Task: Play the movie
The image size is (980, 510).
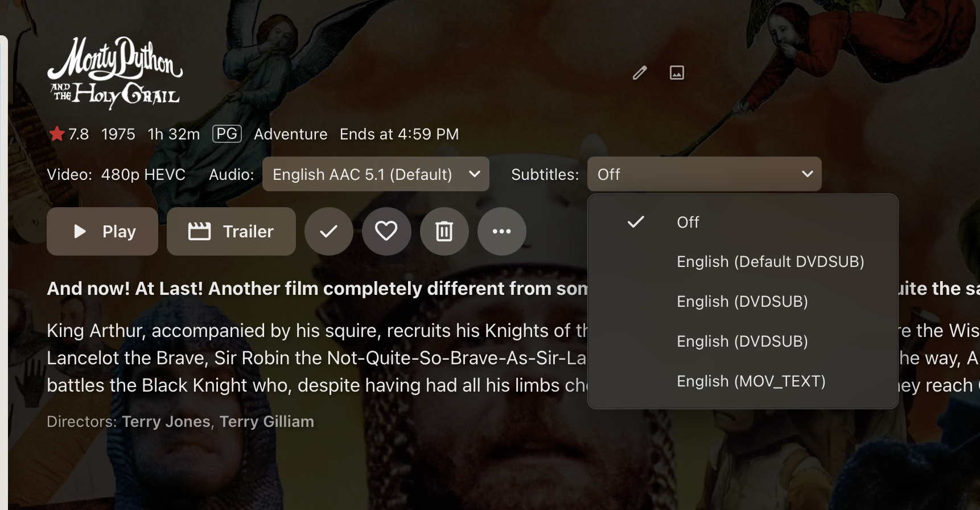Action: pos(102,231)
